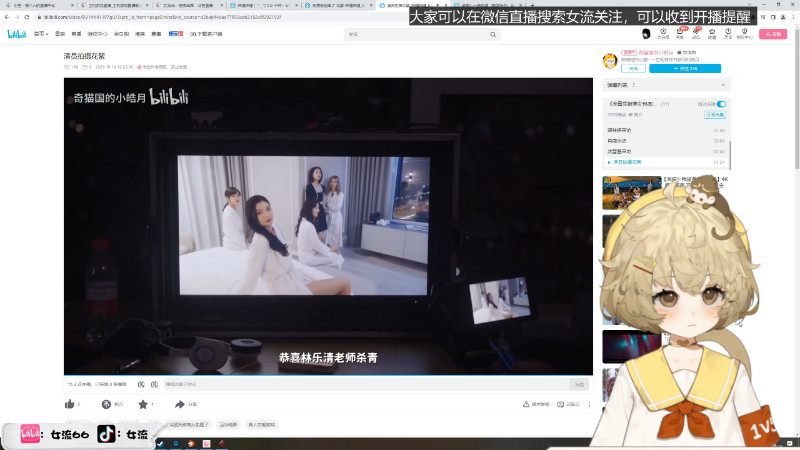Click the 充电 button under uploader
This screenshot has height=450, width=800.
(x=633, y=68)
